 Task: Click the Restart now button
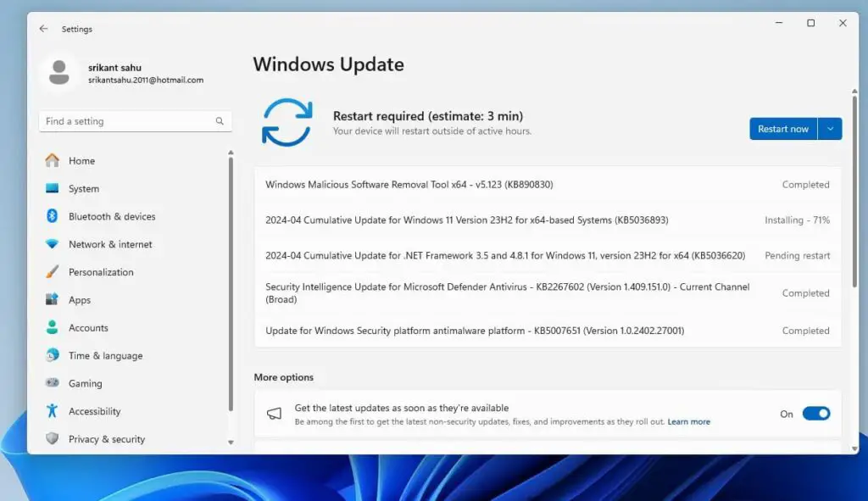[782, 128]
